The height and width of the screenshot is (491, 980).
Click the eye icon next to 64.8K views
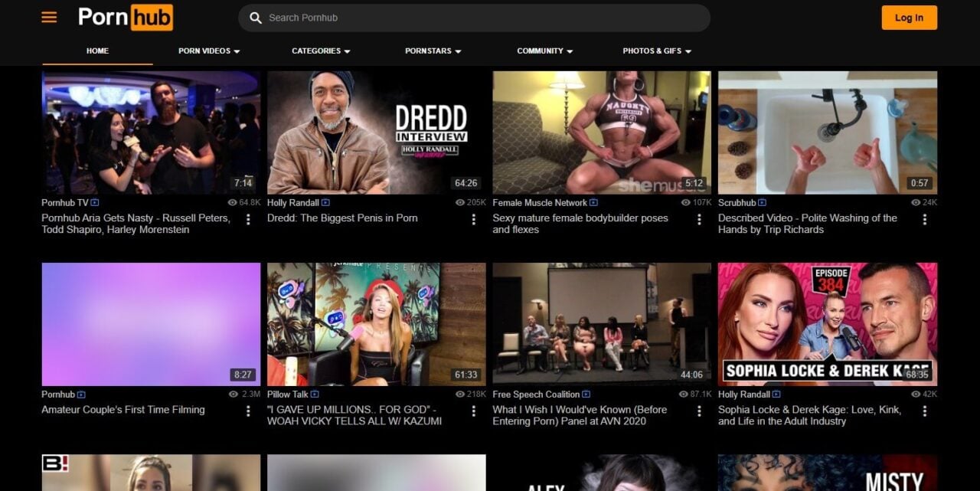click(x=232, y=203)
